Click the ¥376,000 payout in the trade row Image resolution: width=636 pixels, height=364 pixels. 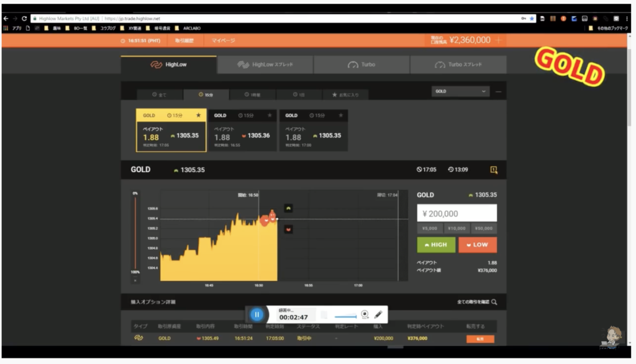(417, 338)
